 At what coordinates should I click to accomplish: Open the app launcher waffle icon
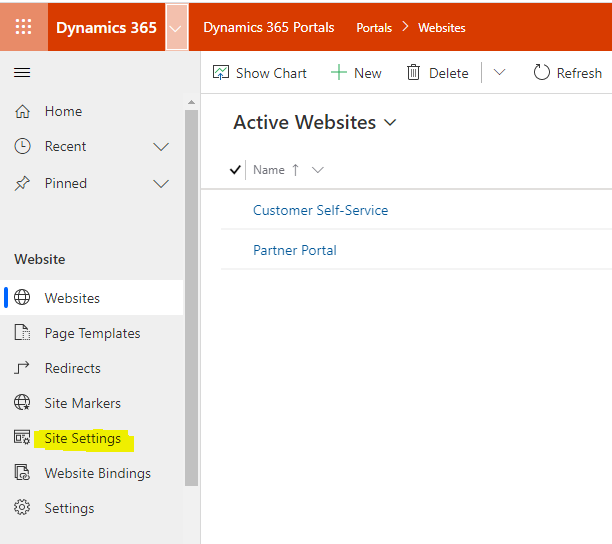coord(23,27)
